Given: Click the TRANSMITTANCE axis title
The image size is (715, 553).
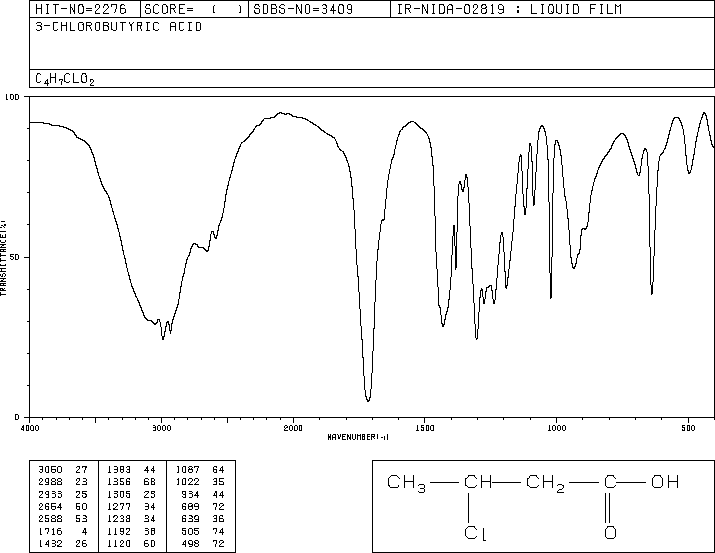Looking at the screenshot, I should [3, 258].
